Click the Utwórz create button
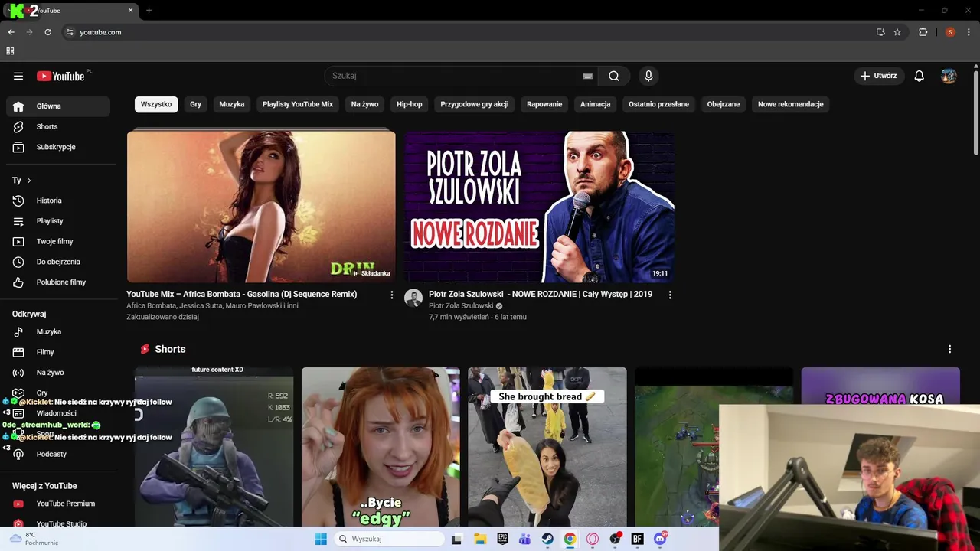Viewport: 980px width, 551px height. point(879,76)
